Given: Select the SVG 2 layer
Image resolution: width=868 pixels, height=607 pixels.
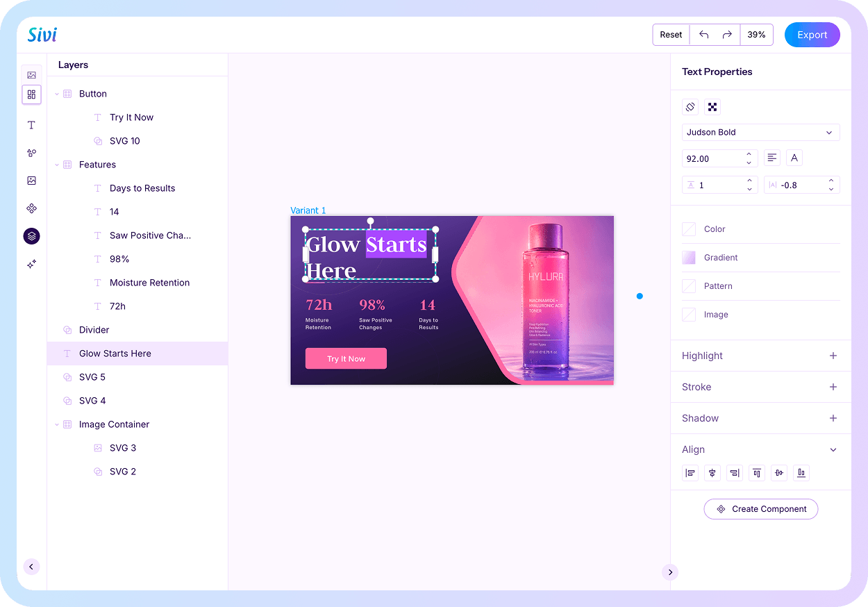Looking at the screenshot, I should pyautogui.click(x=137, y=472).
